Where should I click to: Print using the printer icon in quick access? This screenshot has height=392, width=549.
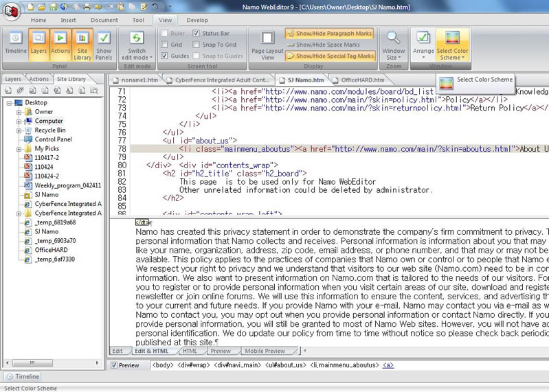point(87,7)
